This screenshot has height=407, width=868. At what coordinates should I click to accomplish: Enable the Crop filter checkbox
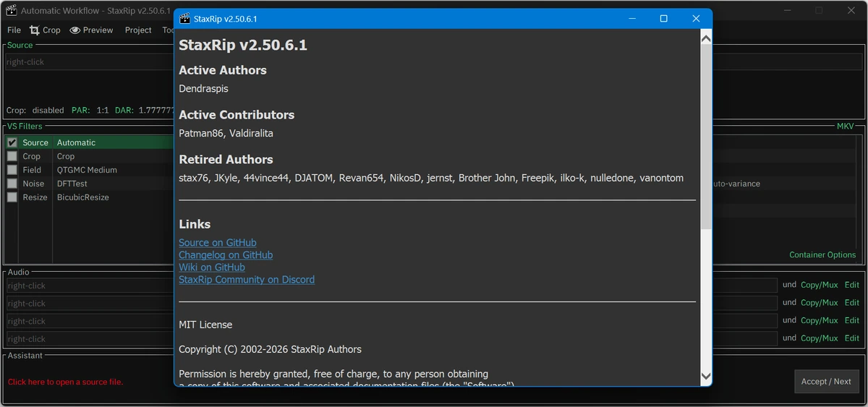tap(12, 156)
